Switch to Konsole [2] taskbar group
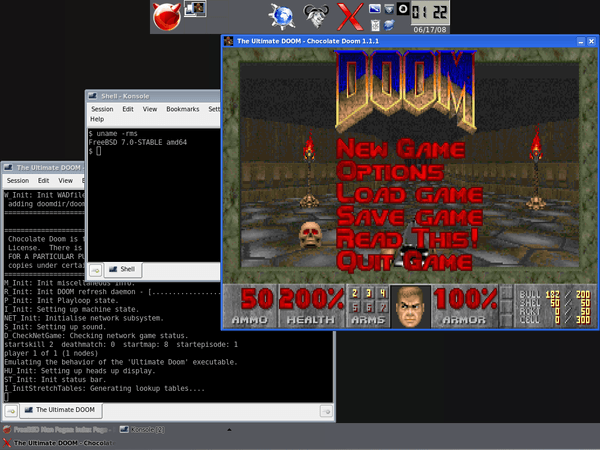 tap(142, 430)
